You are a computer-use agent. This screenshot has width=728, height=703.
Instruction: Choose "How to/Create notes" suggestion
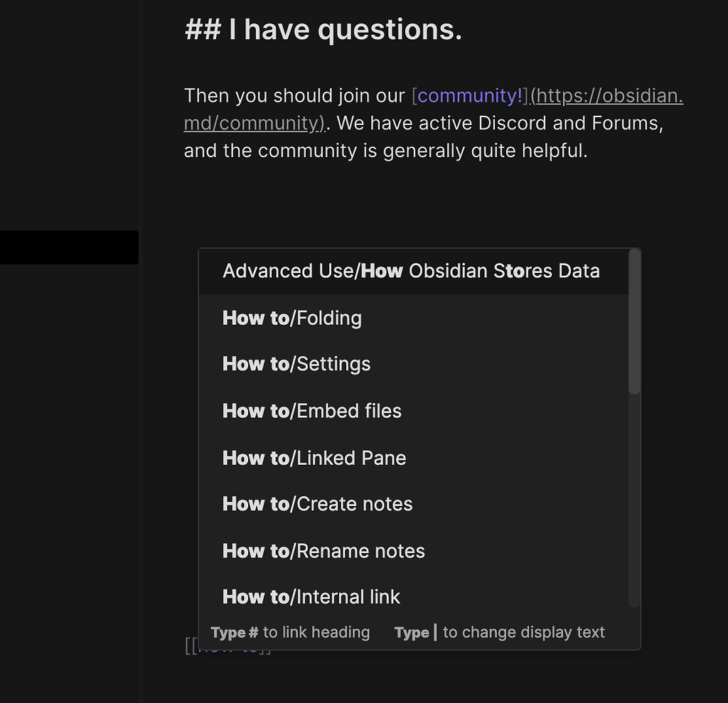point(318,504)
